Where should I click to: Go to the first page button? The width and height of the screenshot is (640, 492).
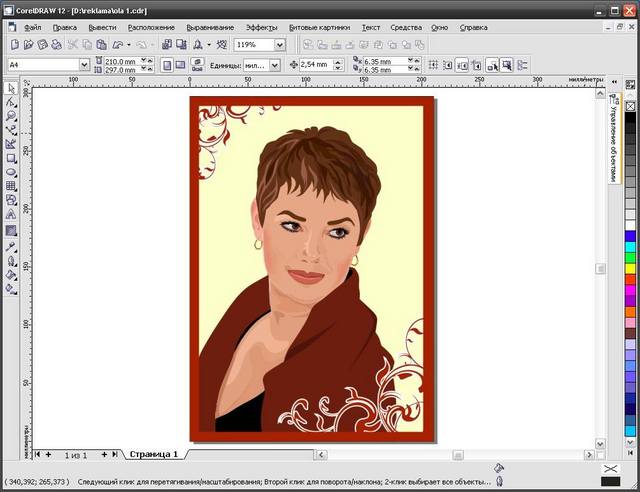coord(38,454)
